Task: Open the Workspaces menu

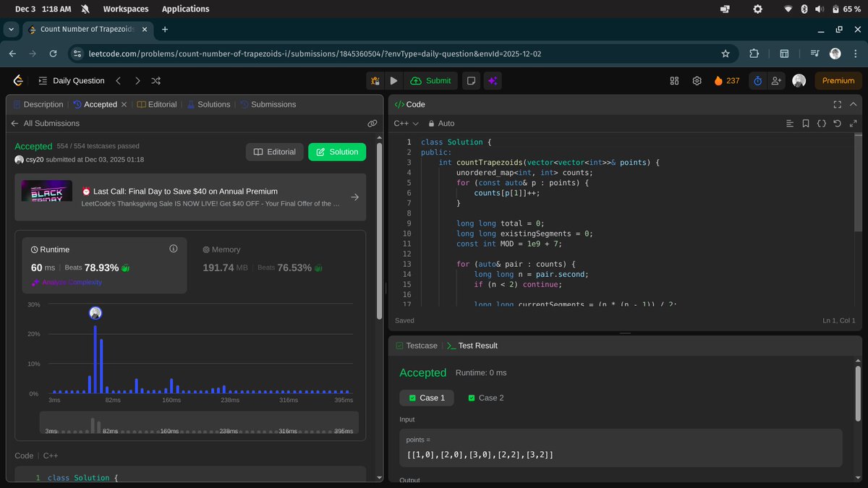Action: (x=126, y=9)
